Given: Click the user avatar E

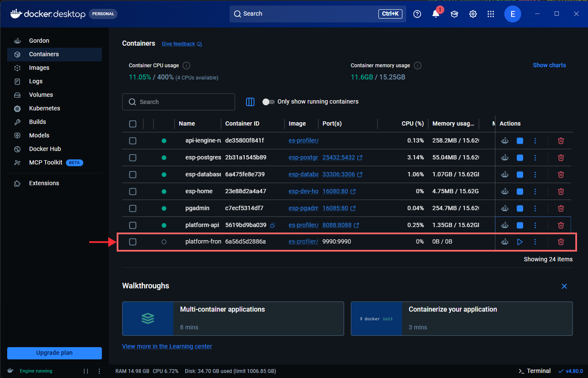Looking at the screenshot, I should [x=513, y=14].
